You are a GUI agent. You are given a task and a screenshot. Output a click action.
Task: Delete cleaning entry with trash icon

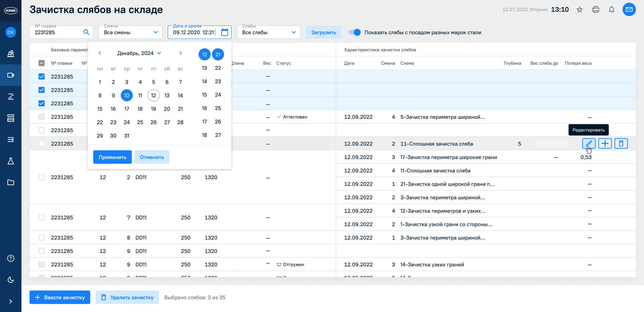click(x=621, y=144)
